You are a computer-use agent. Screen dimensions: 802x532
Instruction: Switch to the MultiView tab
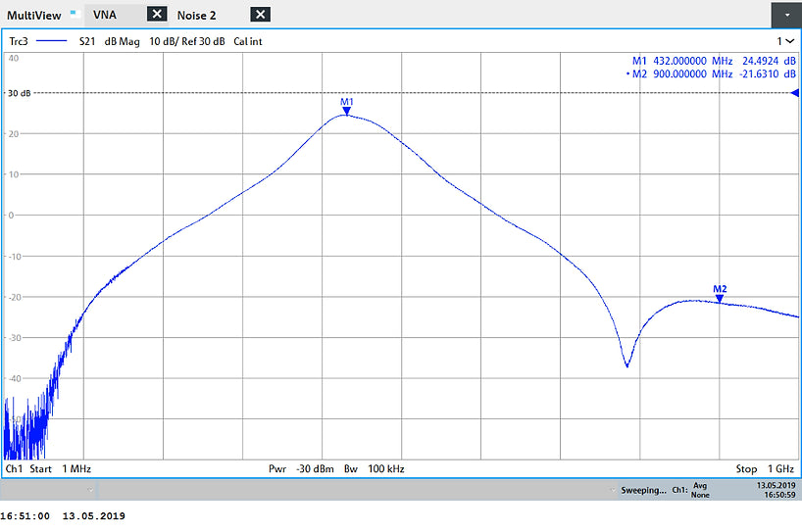pyautogui.click(x=33, y=15)
